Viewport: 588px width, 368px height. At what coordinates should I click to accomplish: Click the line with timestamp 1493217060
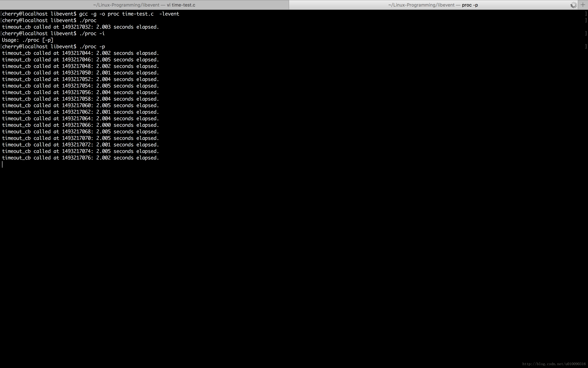click(80, 105)
